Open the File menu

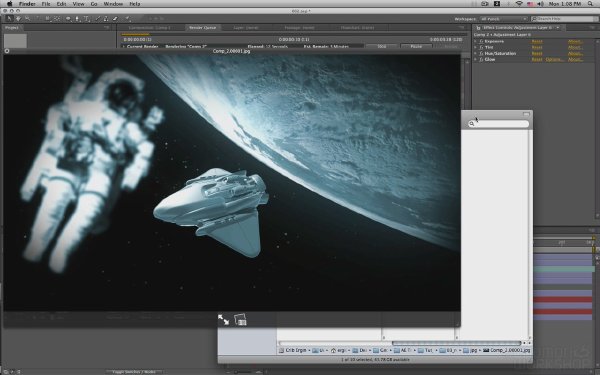(x=46, y=4)
